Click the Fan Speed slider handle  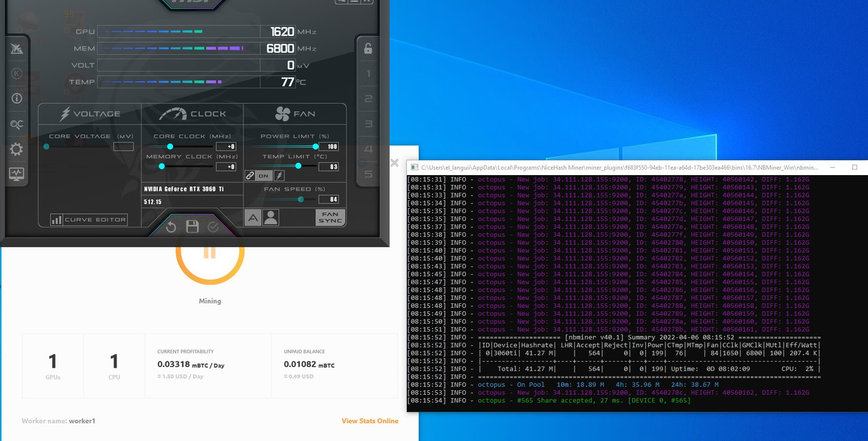(300, 199)
